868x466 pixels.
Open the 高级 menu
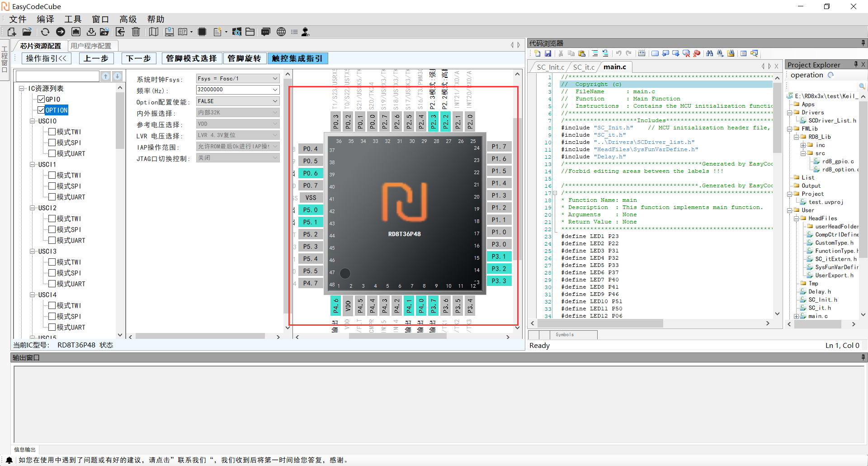(x=128, y=19)
